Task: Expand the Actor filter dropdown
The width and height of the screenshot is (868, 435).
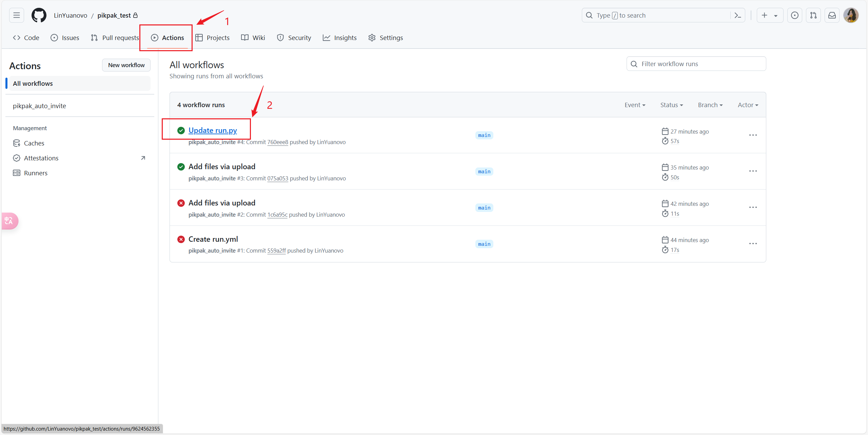Action: [748, 105]
